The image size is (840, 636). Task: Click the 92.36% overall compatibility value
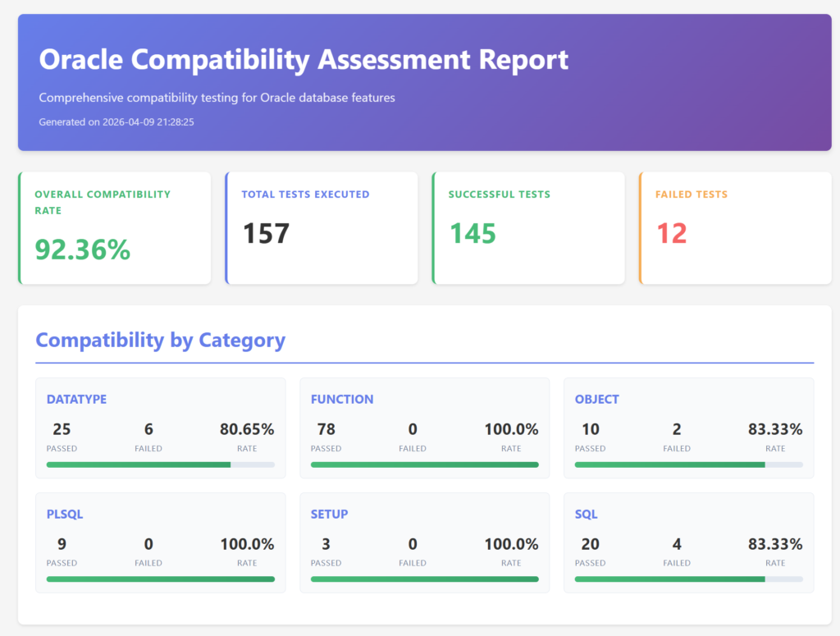[x=83, y=249]
